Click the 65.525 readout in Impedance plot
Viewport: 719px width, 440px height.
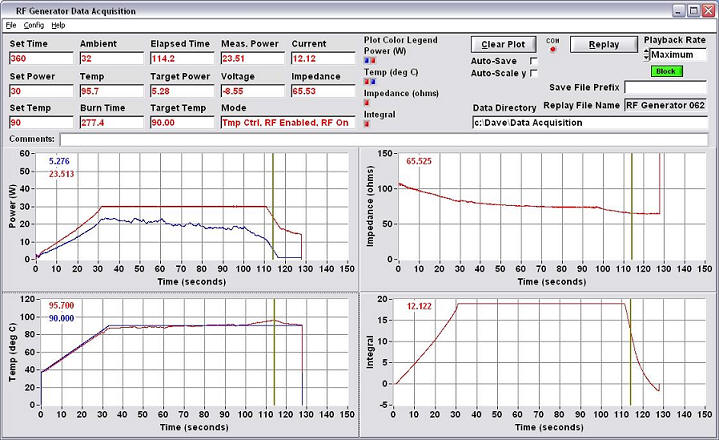pyautogui.click(x=419, y=161)
